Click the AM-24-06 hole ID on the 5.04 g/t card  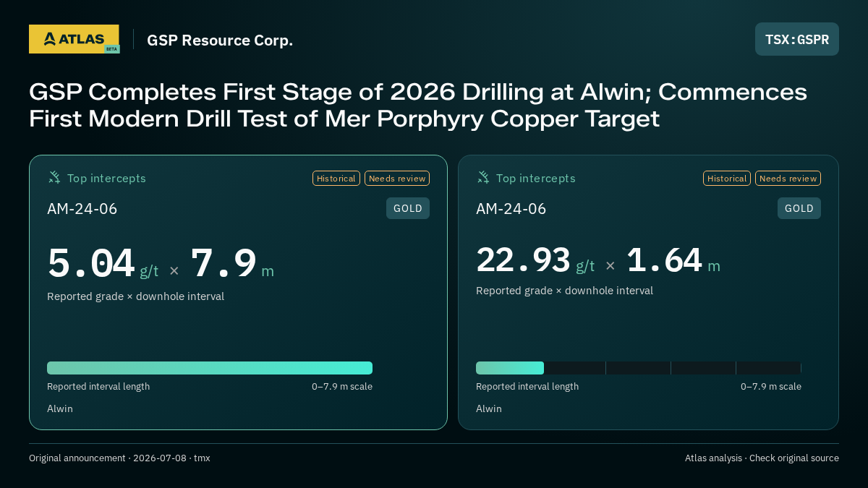[82, 209]
